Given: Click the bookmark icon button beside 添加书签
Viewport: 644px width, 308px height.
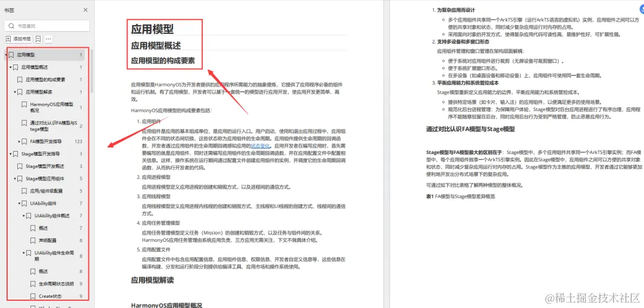Looking at the screenshot, I should 38,39.
